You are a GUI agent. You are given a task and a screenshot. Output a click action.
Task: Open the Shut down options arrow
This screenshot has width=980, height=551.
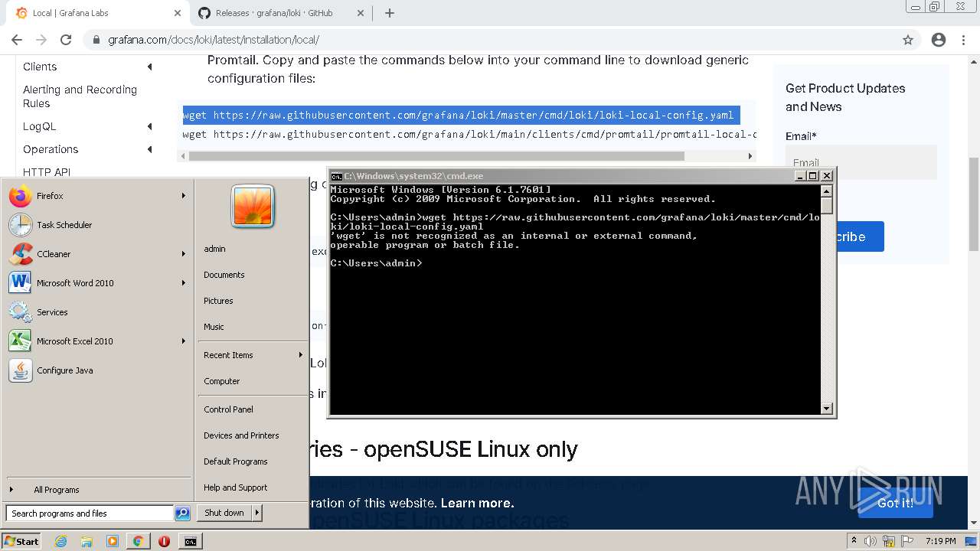pyautogui.click(x=257, y=513)
